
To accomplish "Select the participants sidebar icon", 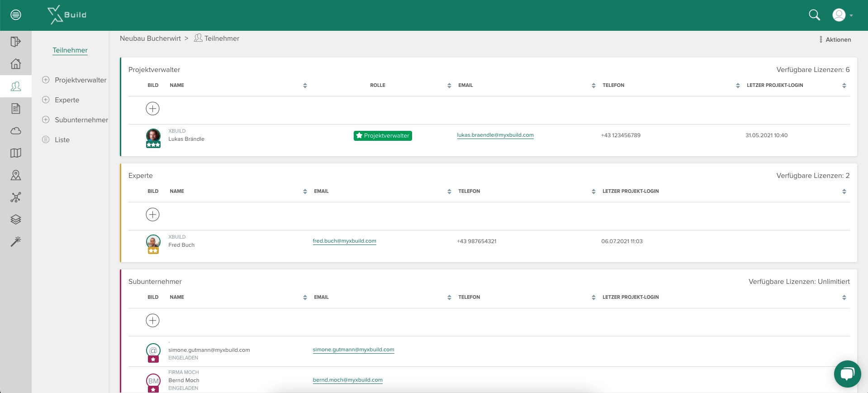I will point(16,86).
